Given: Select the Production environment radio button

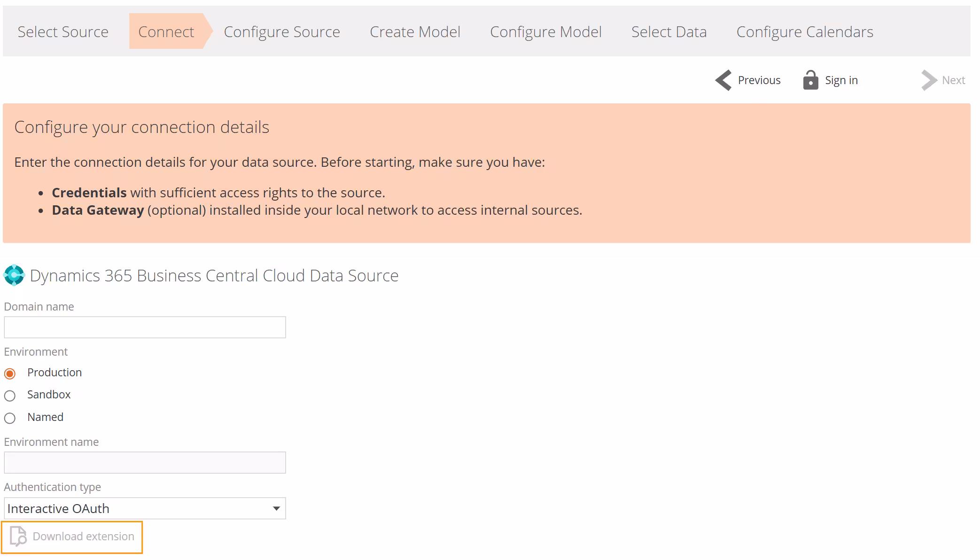Looking at the screenshot, I should pos(10,373).
